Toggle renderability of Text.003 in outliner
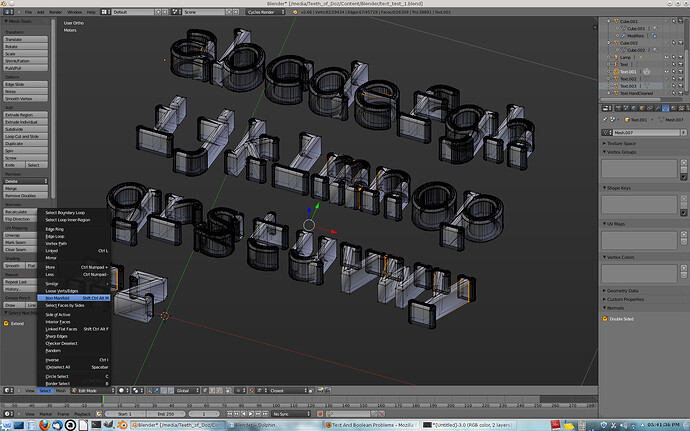The height and width of the screenshot is (431, 690). tap(680, 86)
